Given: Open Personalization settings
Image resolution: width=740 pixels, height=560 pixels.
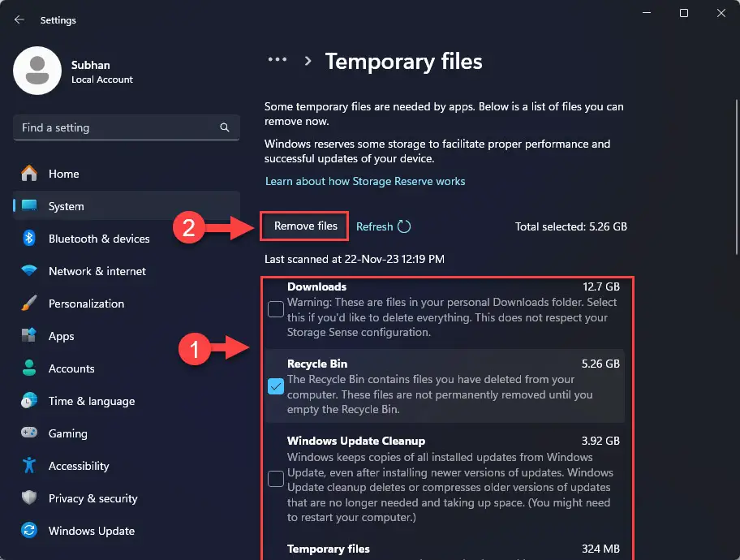Looking at the screenshot, I should [x=127, y=304].
